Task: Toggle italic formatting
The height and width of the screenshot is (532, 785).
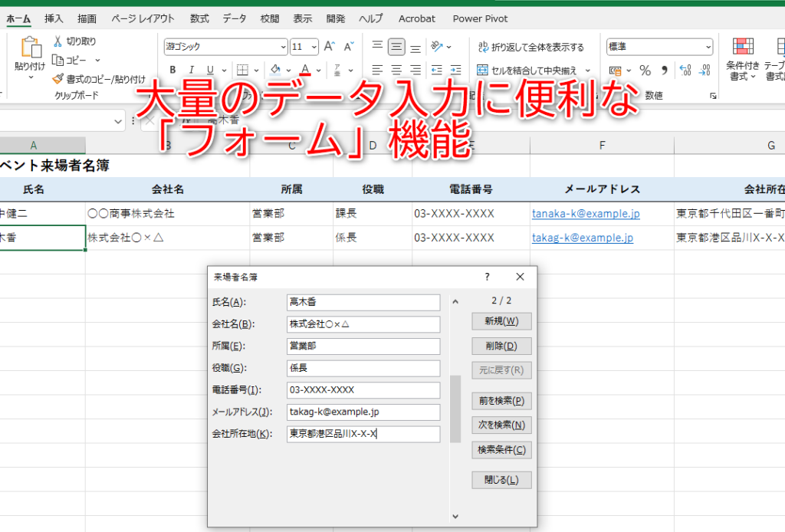Action: click(x=191, y=70)
